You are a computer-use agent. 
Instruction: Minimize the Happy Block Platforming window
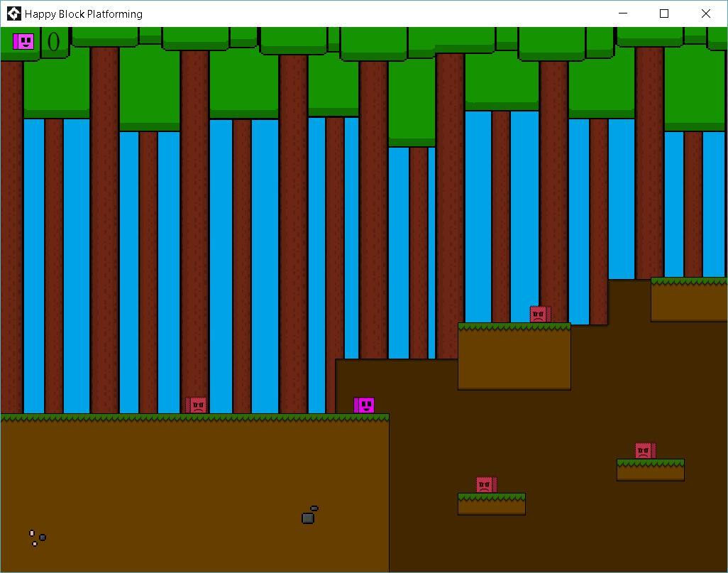tap(623, 13)
